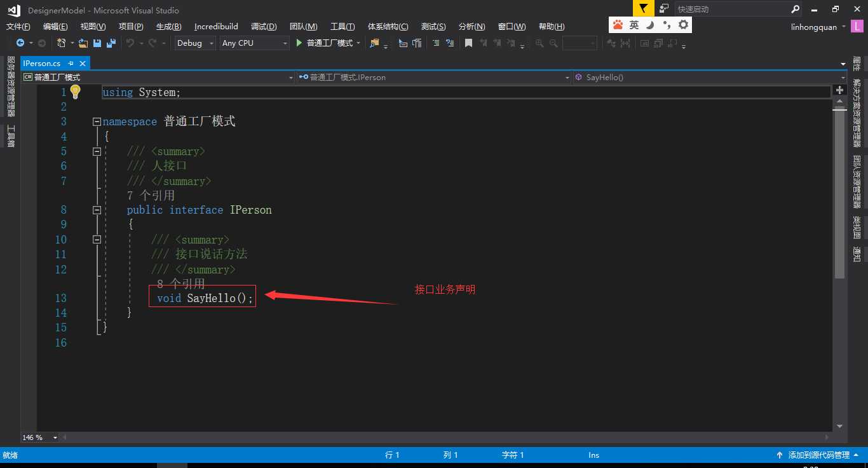Open the Any CPU platform dropdown
Screen dimensions: 868x468
click(x=254, y=43)
